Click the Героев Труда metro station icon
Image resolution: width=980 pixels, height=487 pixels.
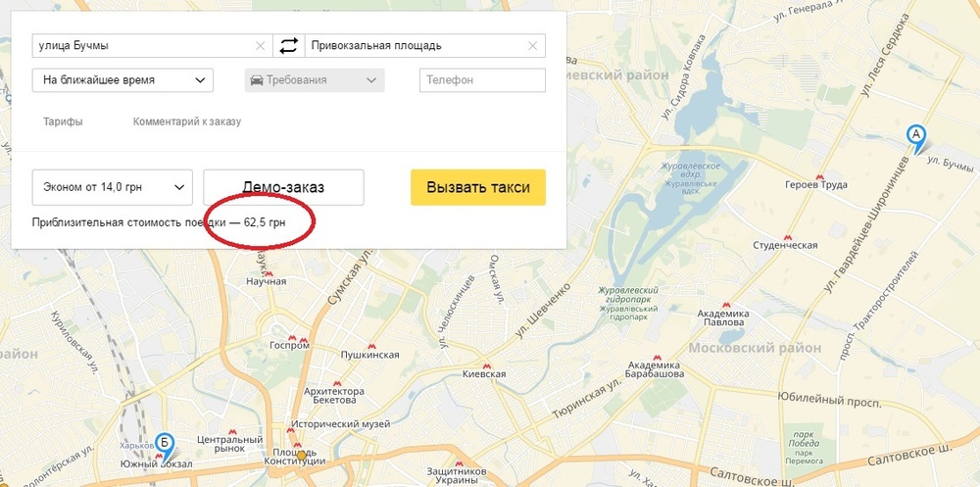(820, 176)
